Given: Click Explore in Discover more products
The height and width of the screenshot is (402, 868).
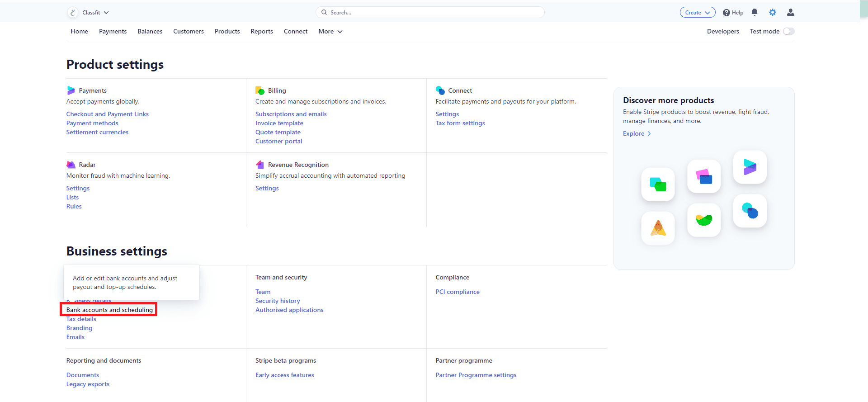Looking at the screenshot, I should 637,133.
